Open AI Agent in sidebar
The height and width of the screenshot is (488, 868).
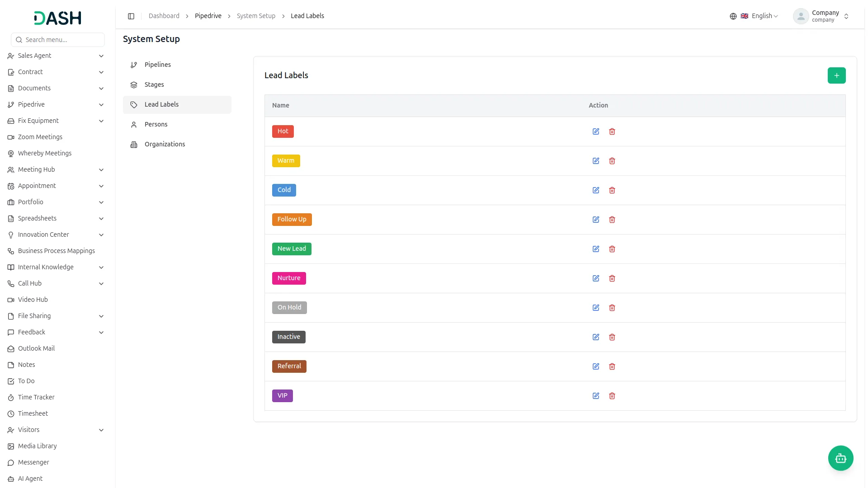56,479
